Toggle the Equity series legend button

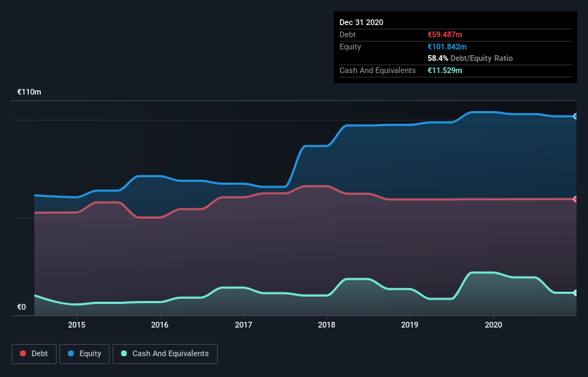[x=85, y=354]
